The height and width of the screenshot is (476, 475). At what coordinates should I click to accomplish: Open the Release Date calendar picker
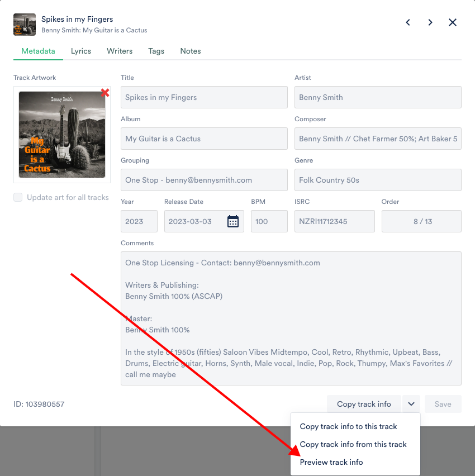click(233, 221)
